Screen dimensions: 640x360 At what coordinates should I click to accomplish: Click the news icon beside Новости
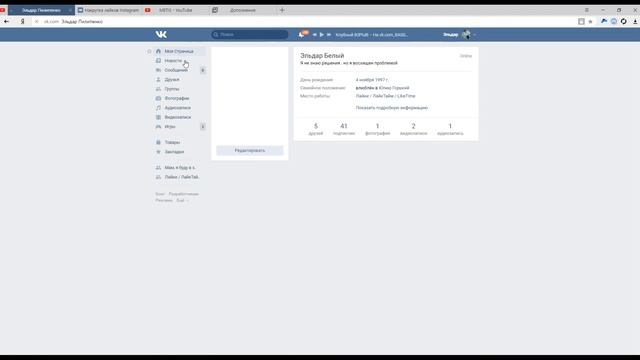[x=158, y=61]
